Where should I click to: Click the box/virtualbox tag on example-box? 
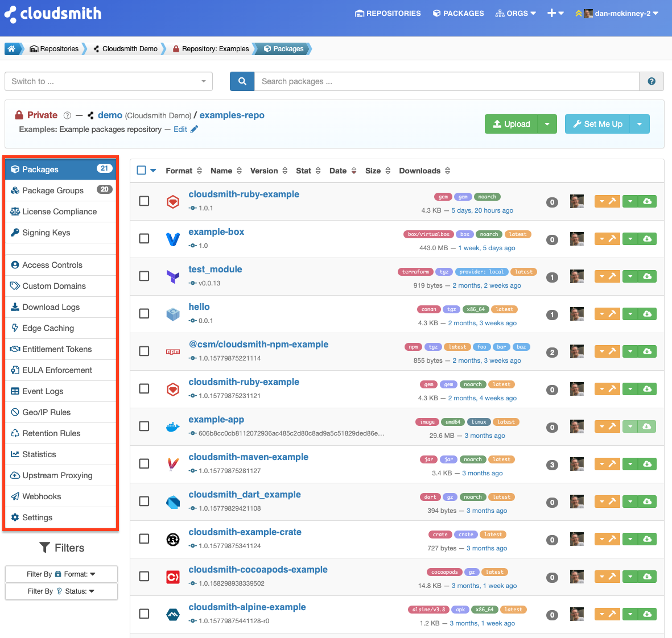428,234
